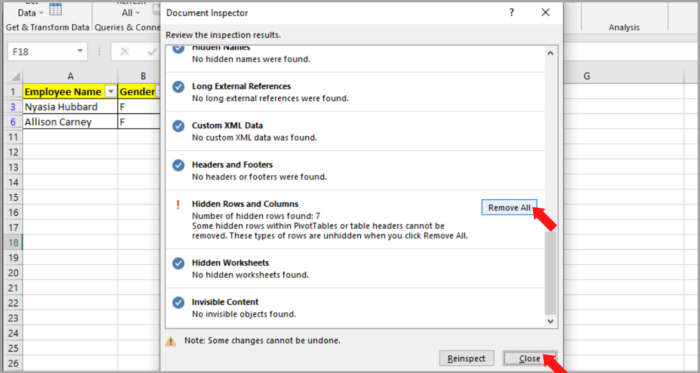The image size is (700, 373).
Task: Click Long External References checkmark icon
Action: point(179,87)
